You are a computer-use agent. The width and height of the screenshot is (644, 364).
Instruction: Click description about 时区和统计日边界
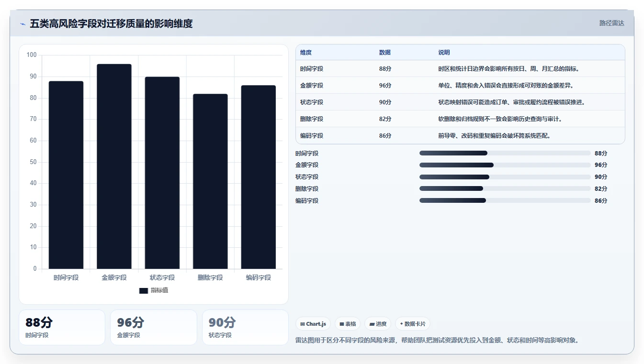pos(508,69)
